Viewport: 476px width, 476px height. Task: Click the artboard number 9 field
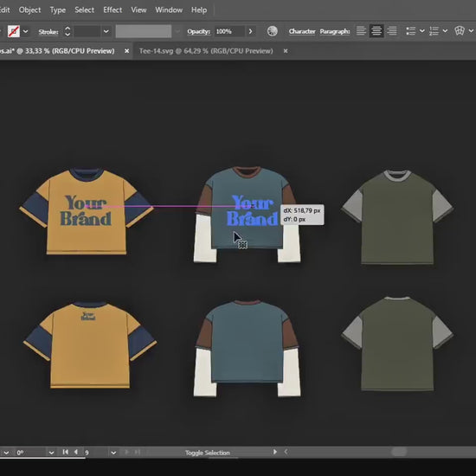[95, 453]
